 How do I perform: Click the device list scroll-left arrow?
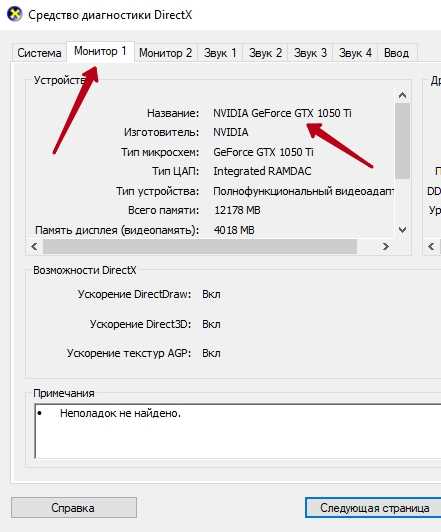[34, 246]
